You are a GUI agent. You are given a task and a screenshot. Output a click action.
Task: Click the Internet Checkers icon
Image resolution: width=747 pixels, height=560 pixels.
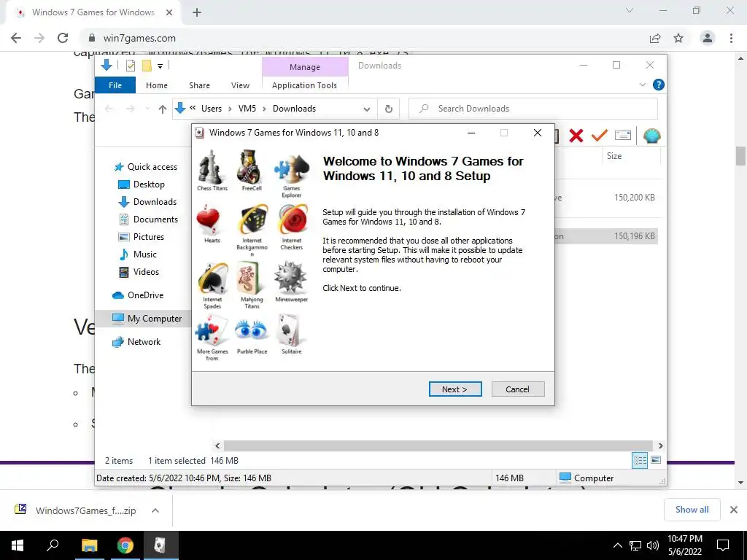(292, 220)
